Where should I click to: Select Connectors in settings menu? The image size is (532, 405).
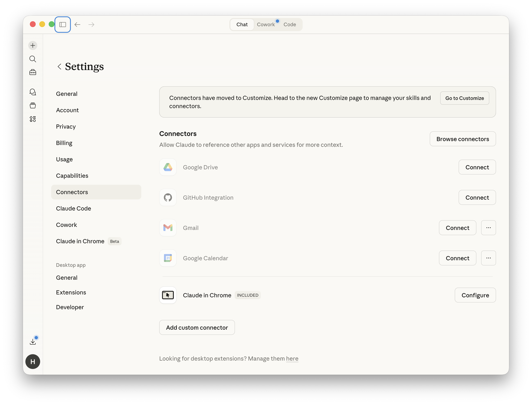click(x=96, y=192)
